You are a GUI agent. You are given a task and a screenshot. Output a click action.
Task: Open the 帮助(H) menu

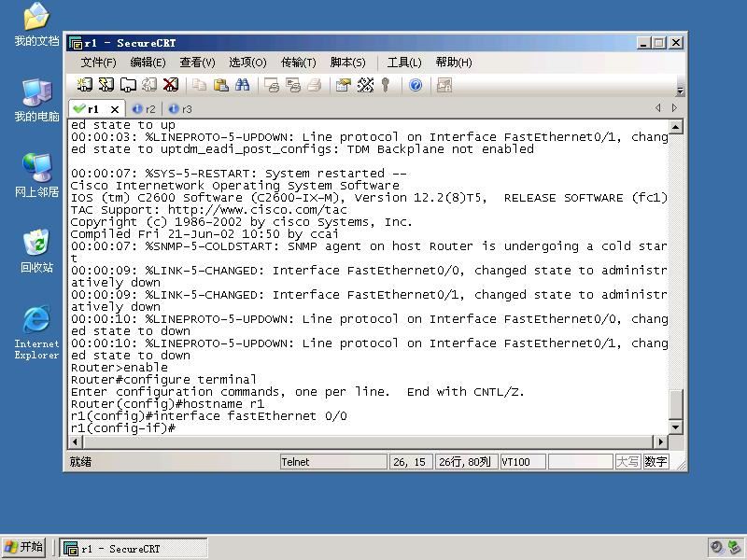[454, 63]
